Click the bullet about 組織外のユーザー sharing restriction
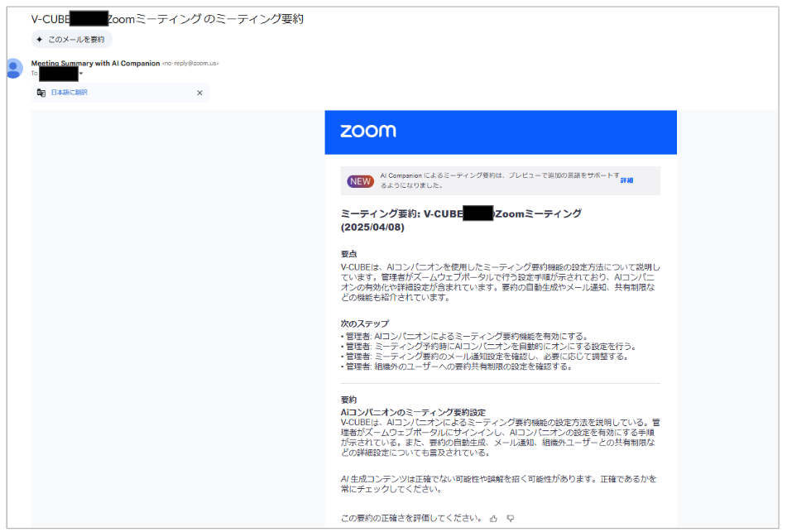Viewport: 787px width, 532px height. 456,367
